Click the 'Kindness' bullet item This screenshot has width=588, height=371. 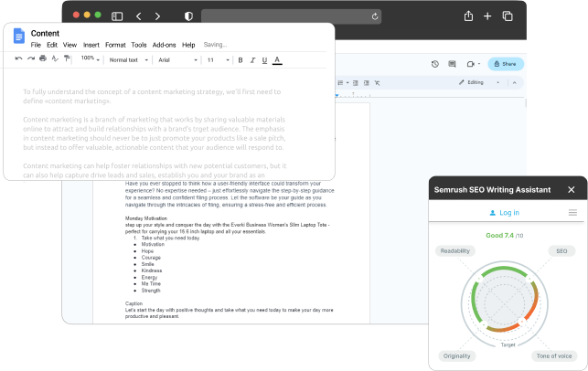point(152,270)
